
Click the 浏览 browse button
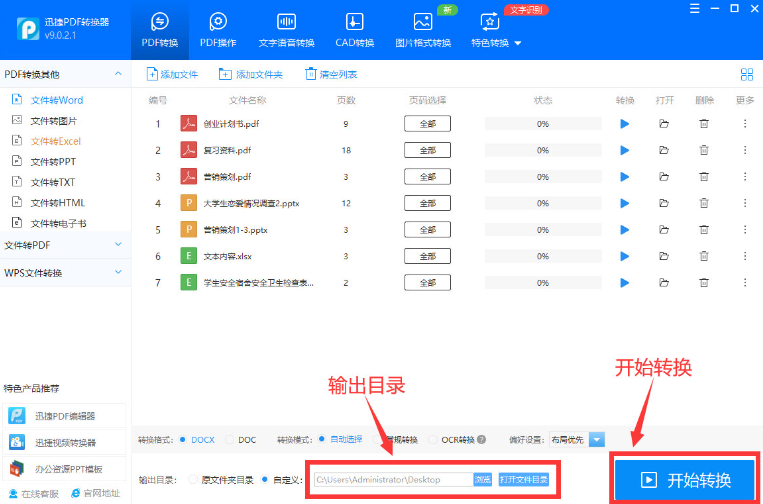click(x=482, y=480)
